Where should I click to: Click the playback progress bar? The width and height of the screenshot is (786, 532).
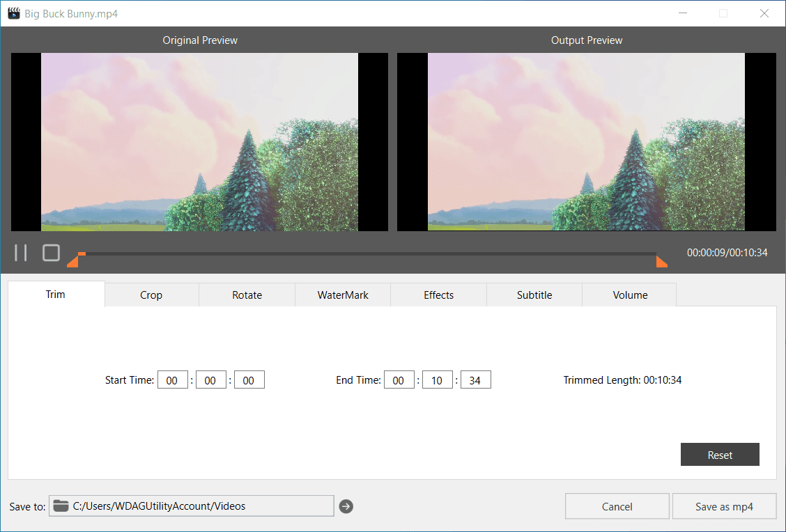pos(367,254)
